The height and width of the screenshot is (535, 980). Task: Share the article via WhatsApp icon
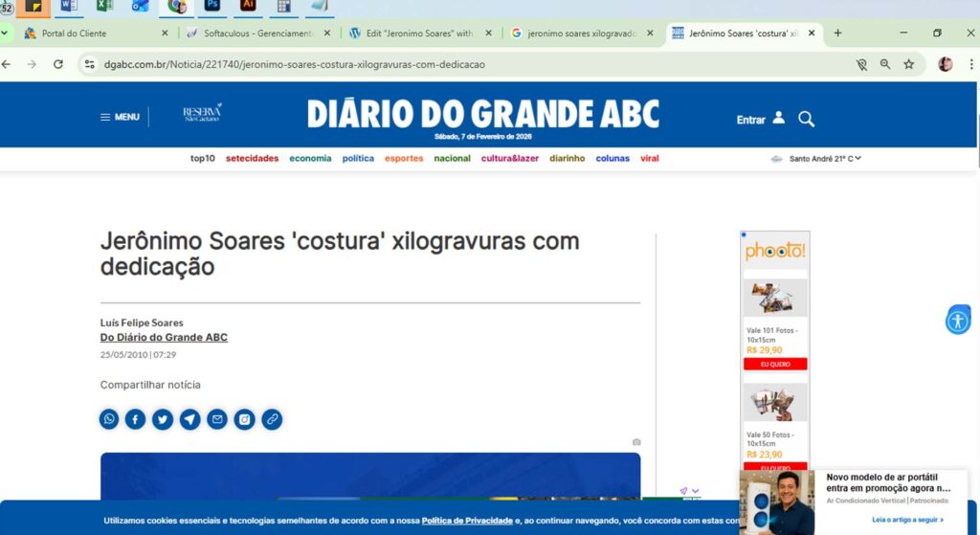(110, 419)
